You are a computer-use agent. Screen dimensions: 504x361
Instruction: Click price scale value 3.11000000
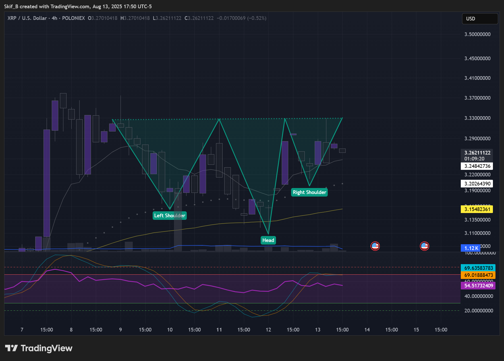[477, 233]
